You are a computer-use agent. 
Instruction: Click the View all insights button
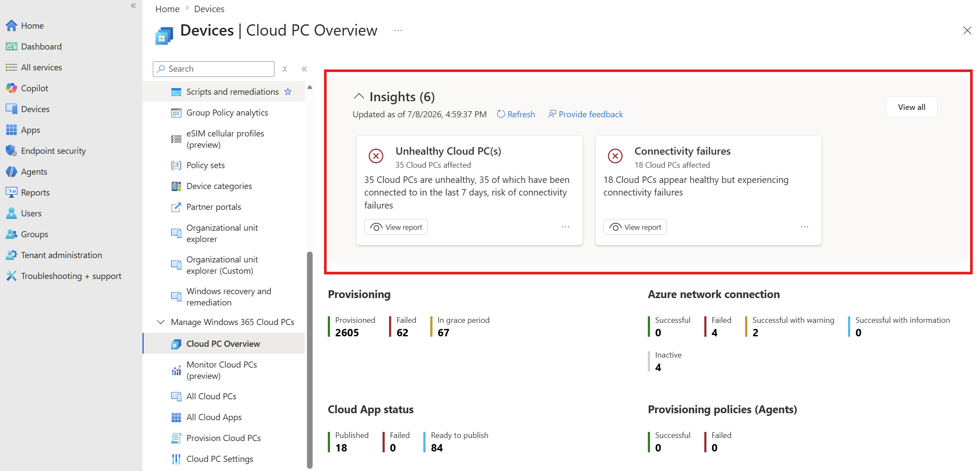pos(911,107)
